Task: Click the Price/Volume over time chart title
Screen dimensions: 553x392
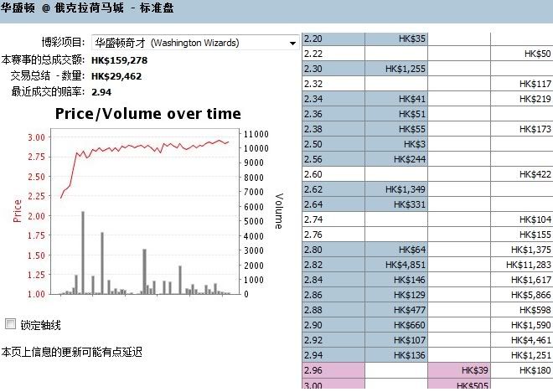Action: click(147, 114)
